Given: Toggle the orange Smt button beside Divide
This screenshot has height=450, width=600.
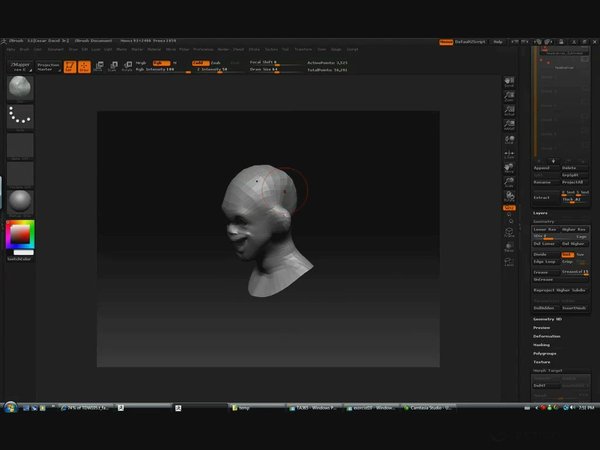Looking at the screenshot, I should 567,254.
